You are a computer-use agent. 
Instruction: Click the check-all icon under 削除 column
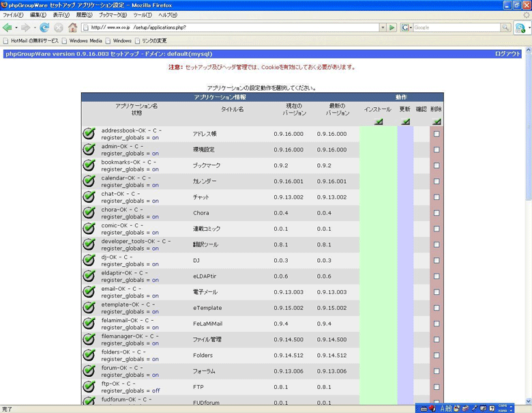[x=437, y=122]
